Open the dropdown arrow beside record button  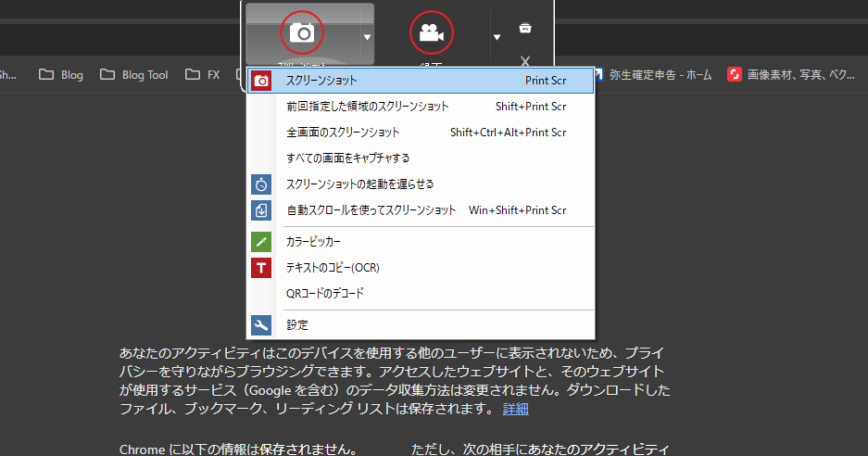point(497,37)
